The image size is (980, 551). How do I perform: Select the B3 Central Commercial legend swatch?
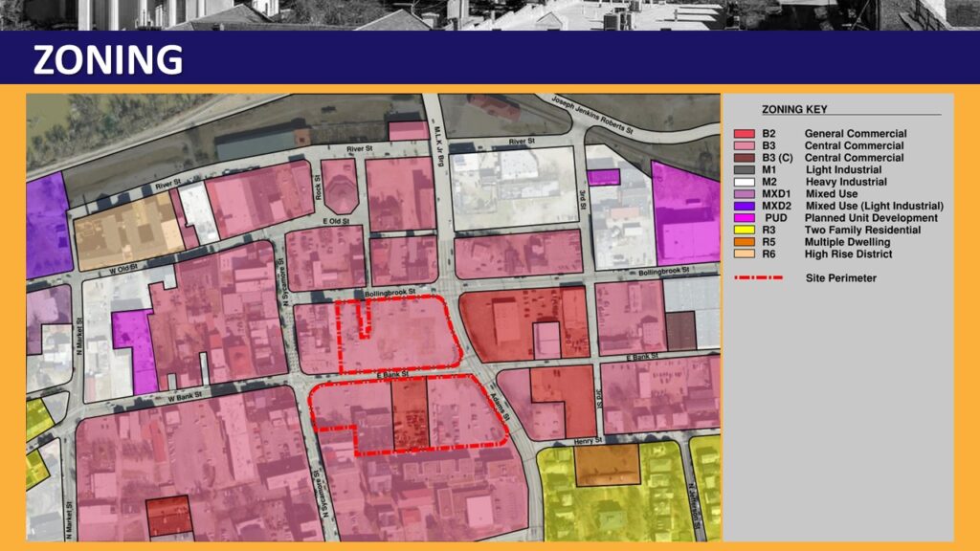tap(744, 145)
